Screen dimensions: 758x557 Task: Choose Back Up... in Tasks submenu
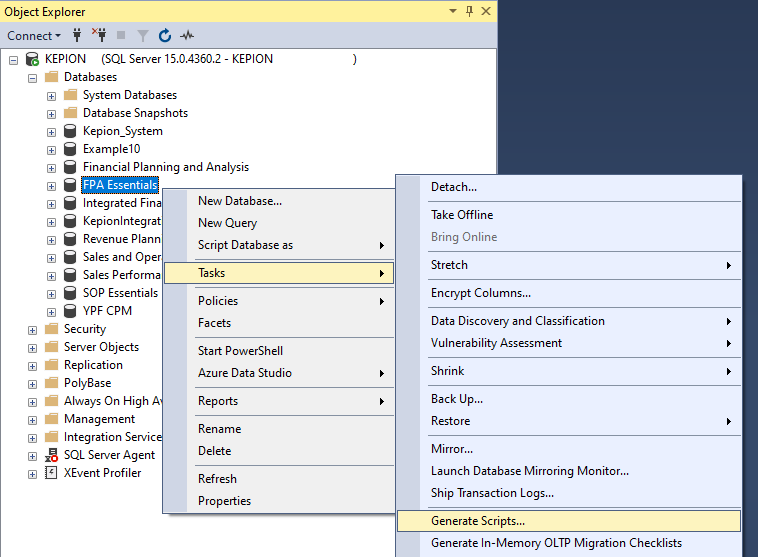569,399
